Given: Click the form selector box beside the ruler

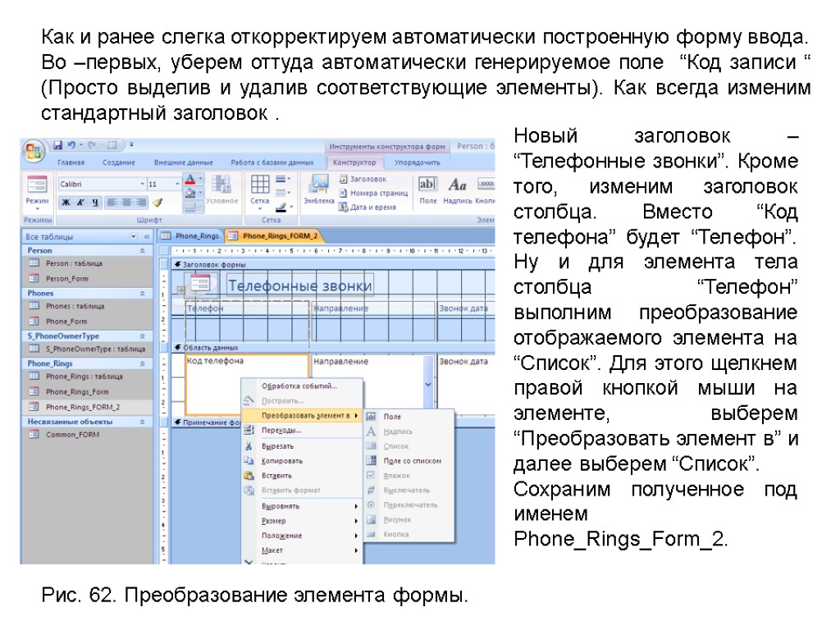Looking at the screenshot, I should [164, 251].
